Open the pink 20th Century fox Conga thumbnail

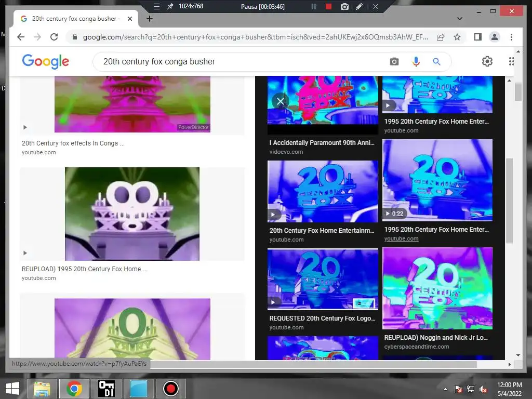pos(132,104)
